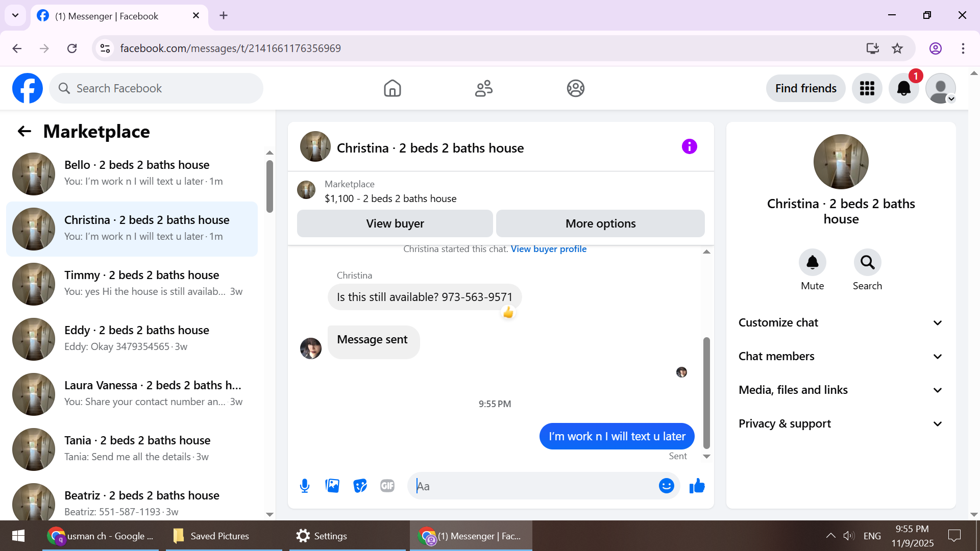Click the listing thumbnail beside Marketplace price

(306, 190)
